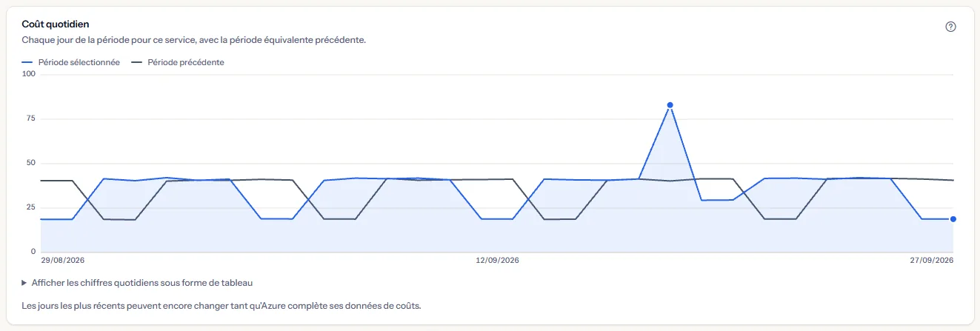The height and width of the screenshot is (331, 980).
Task: Select the last data point on 27/09/2026
Action: (953, 219)
